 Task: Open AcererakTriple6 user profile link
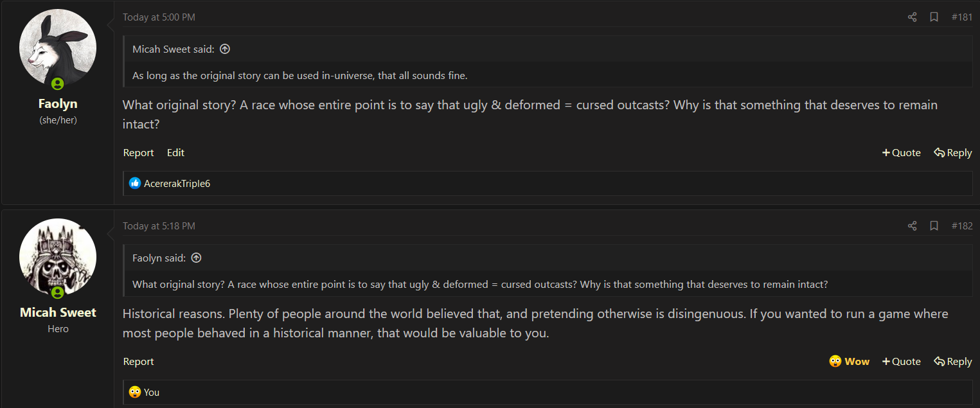click(x=177, y=184)
